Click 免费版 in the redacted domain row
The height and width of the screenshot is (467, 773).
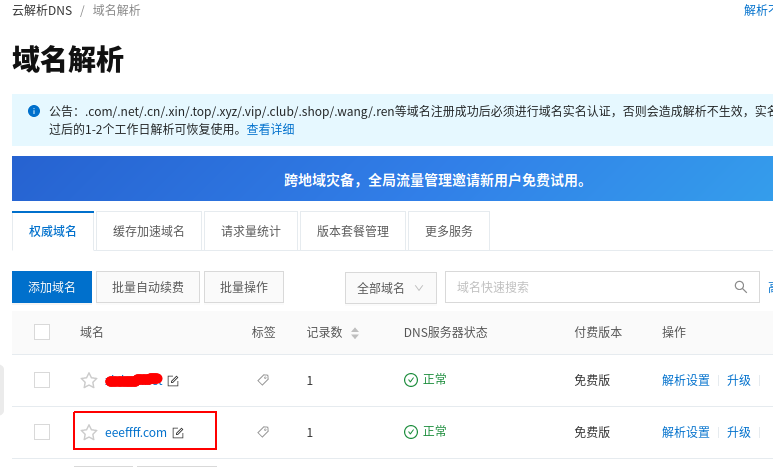(x=592, y=380)
